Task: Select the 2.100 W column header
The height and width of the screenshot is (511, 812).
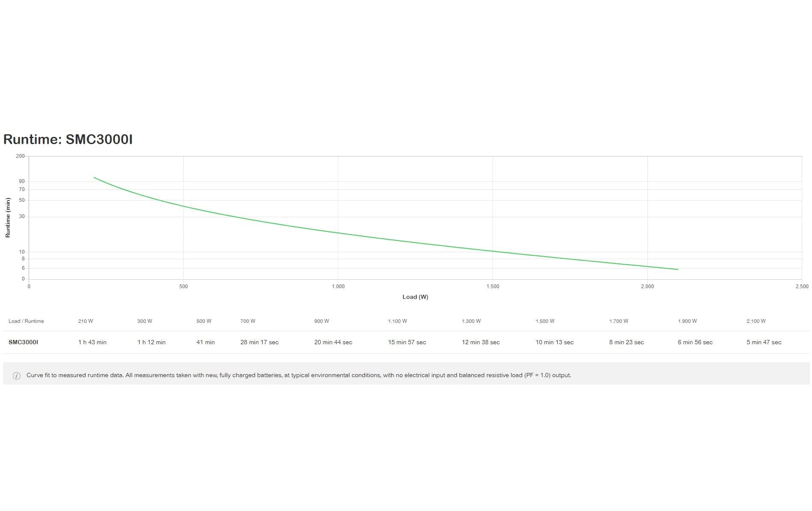Action: [x=756, y=321]
